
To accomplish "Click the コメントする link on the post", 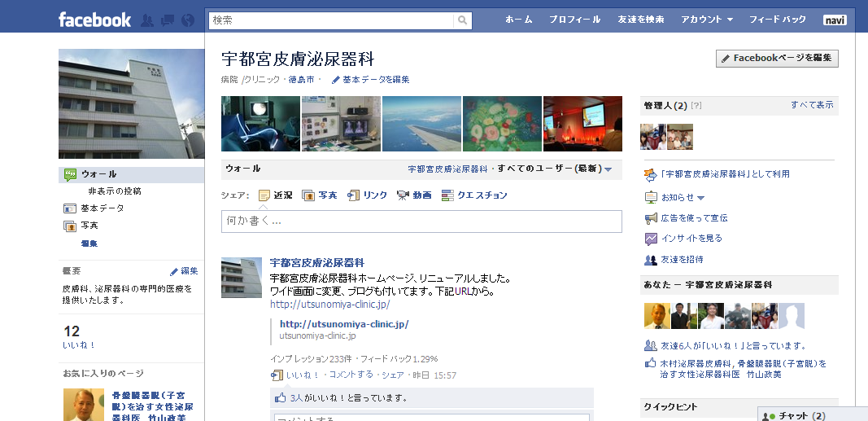I will click(351, 375).
